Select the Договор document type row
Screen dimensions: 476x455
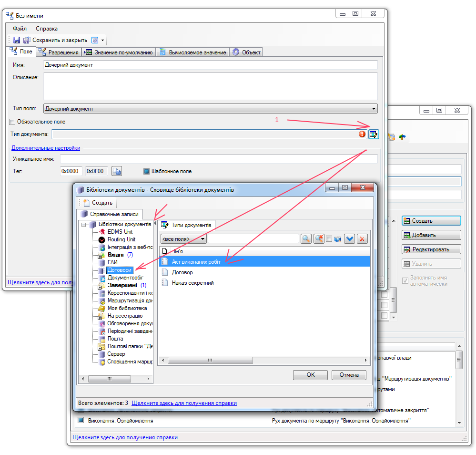(182, 272)
